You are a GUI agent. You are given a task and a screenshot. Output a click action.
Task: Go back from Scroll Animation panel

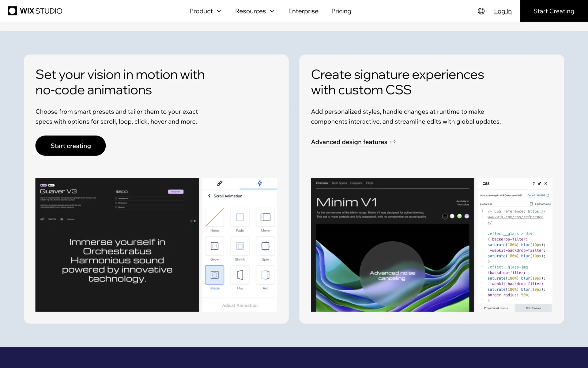coord(209,196)
